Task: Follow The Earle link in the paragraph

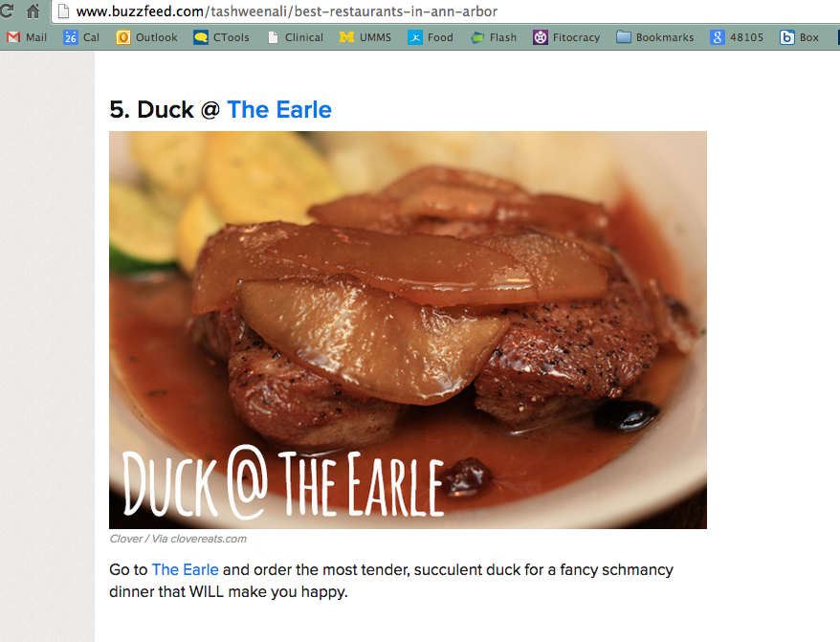Action: [x=186, y=569]
